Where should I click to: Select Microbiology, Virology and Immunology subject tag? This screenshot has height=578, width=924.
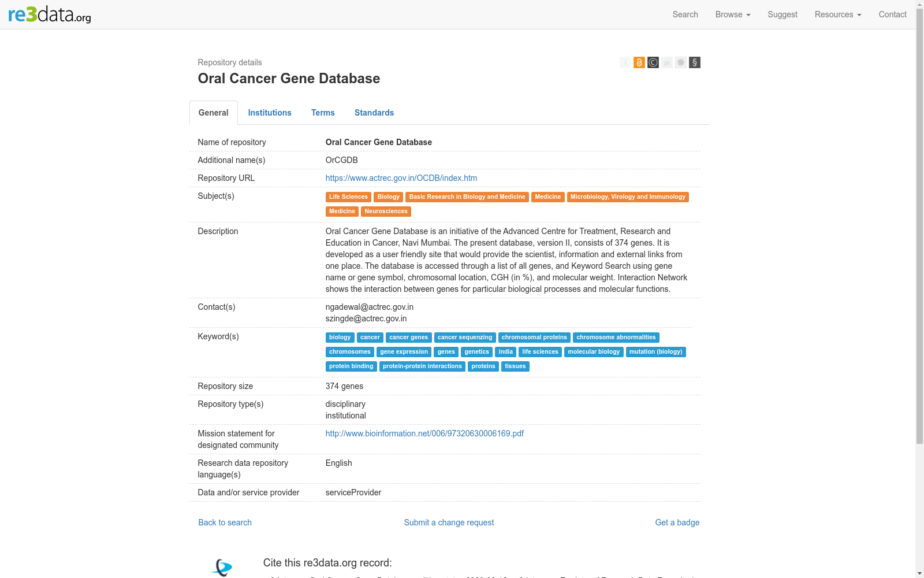tap(628, 197)
